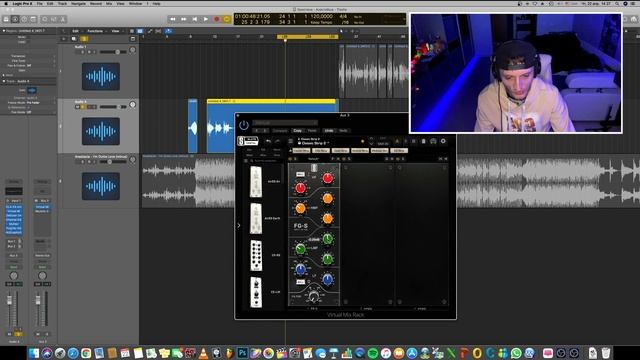The width and height of the screenshot is (640, 360).
Task: Select the Anastacia track waveform icon
Action: 101,186
